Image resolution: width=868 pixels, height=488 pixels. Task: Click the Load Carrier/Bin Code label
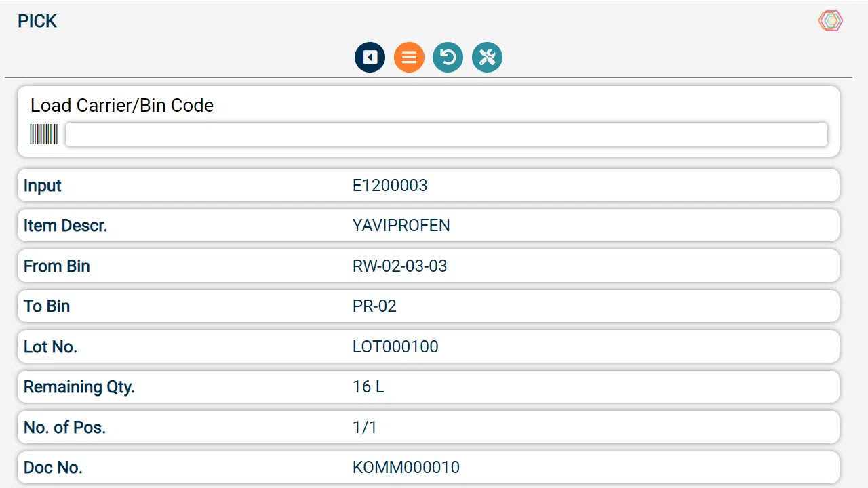(x=122, y=105)
